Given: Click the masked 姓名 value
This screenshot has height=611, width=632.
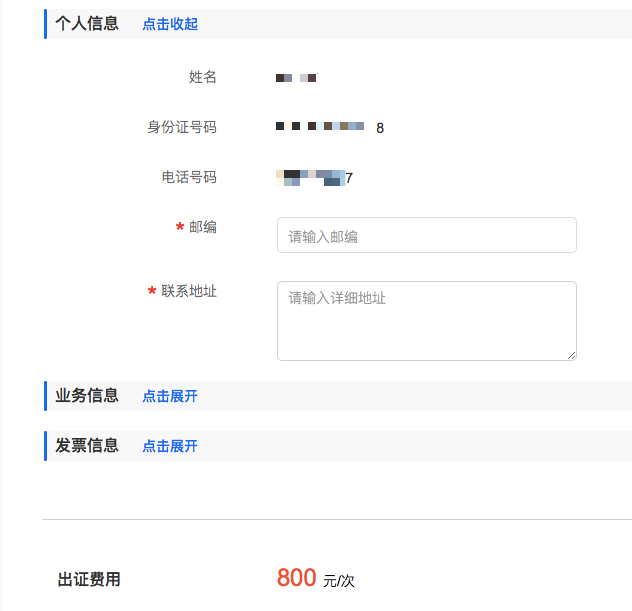Looking at the screenshot, I should (297, 78).
